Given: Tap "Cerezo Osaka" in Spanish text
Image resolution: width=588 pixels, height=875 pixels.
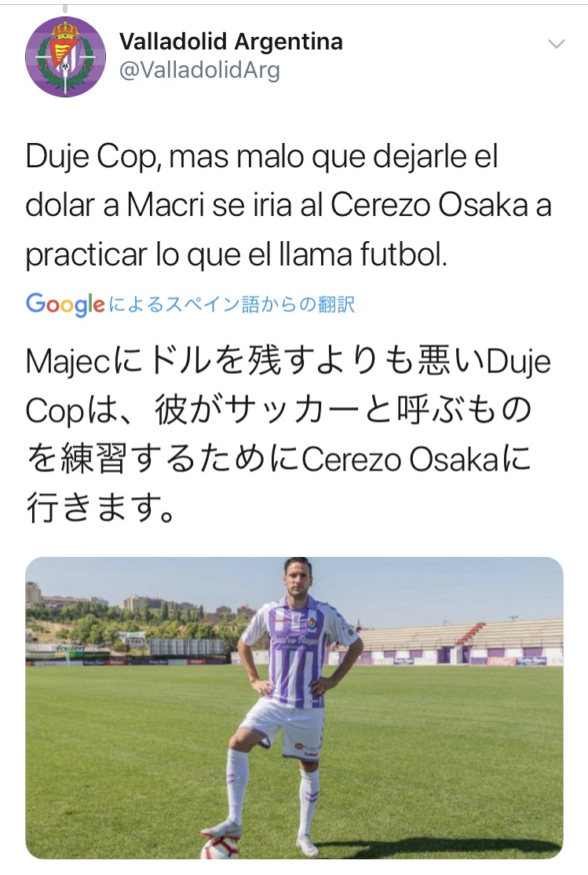Looking at the screenshot, I should click(x=429, y=205).
